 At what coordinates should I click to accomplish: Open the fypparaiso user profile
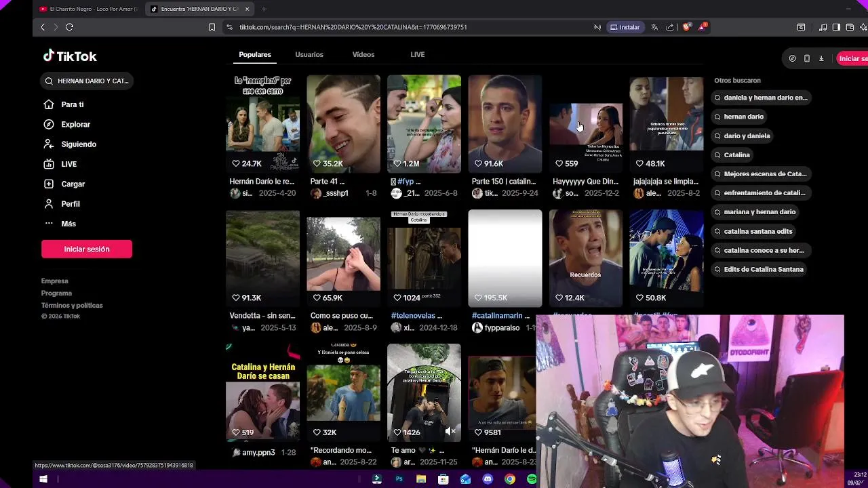pos(502,328)
